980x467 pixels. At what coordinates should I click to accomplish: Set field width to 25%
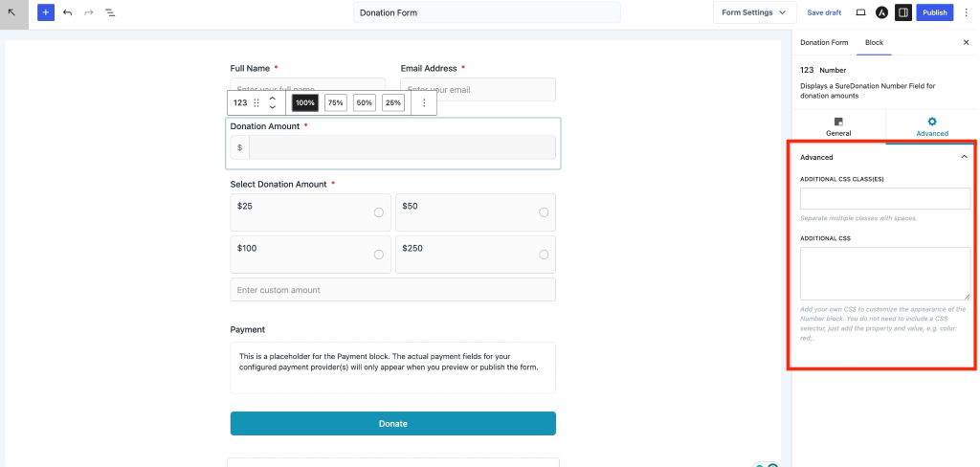point(393,103)
